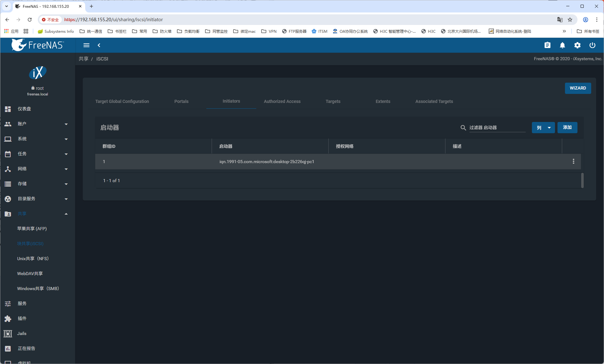Viewport: 604px width, 364px height.
Task: Open the 列 columns dropdown
Action: click(543, 128)
